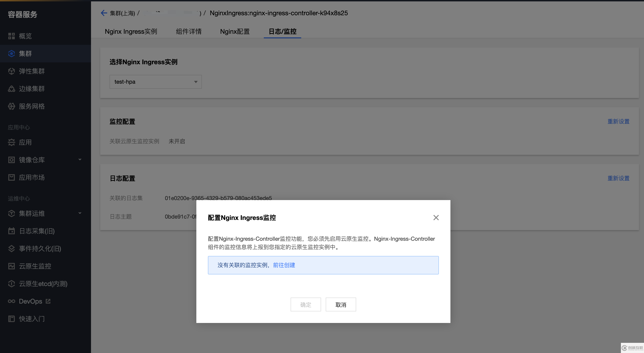The width and height of the screenshot is (644, 353).
Task: Go back using the breadcrumb arrow
Action: [x=104, y=13]
